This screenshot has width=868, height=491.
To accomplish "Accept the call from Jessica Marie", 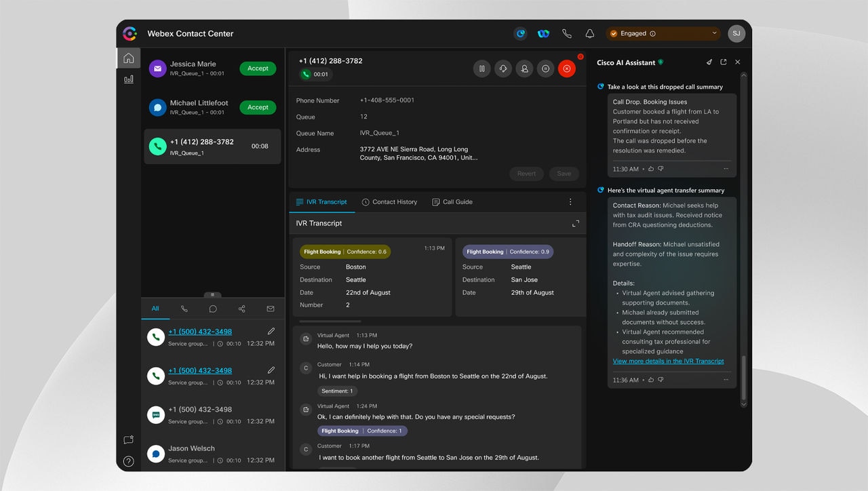I will click(x=258, y=68).
